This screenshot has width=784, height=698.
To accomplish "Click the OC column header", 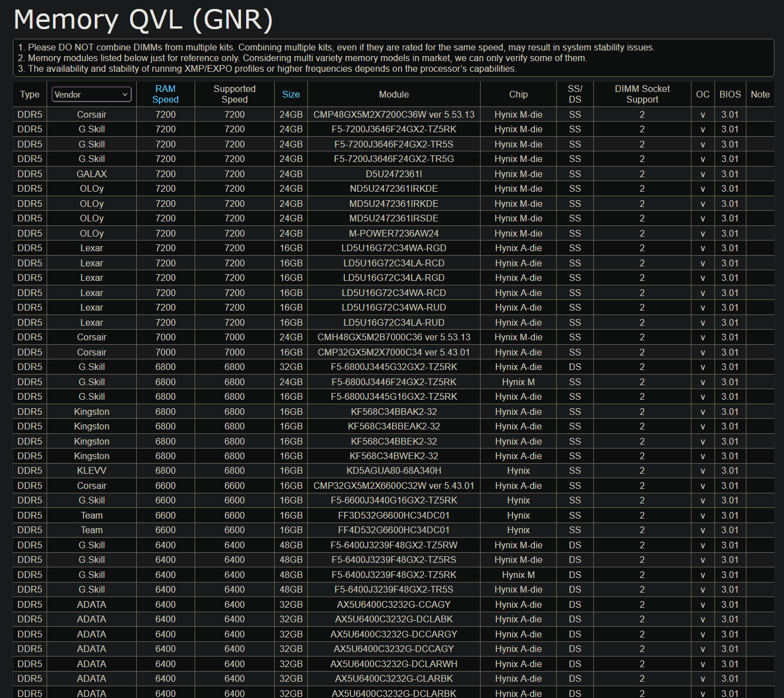I will pos(703,94).
